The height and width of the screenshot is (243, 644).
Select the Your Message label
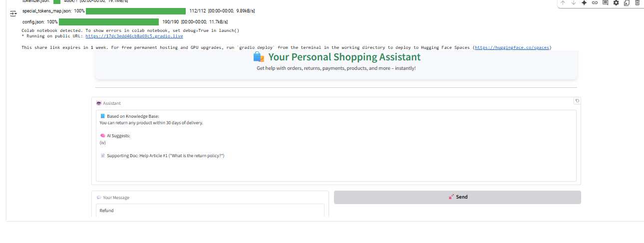coord(113,198)
